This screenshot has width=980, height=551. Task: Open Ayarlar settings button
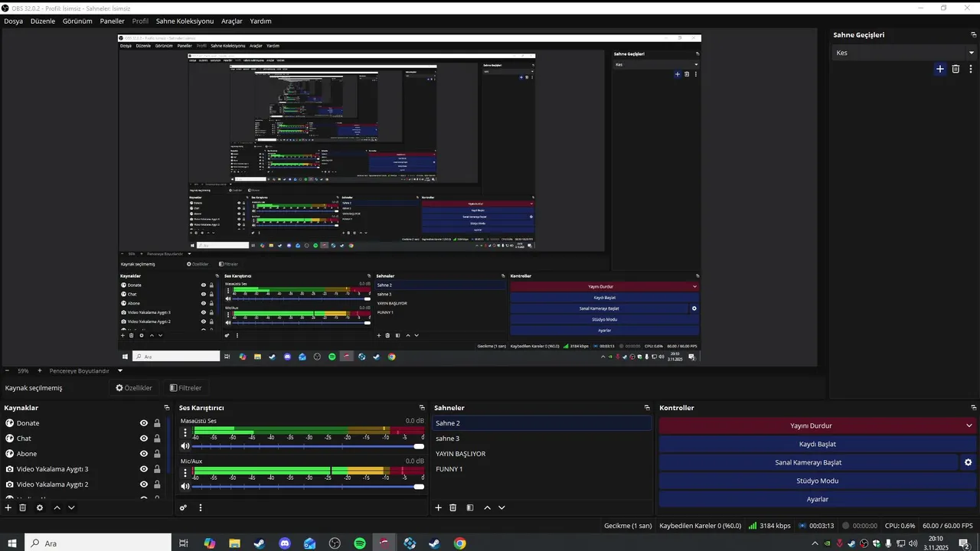pos(817,499)
